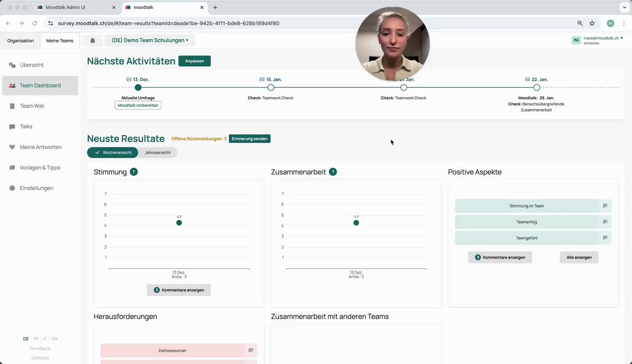Close the moodtalk tab
The height and width of the screenshot is (364, 632).
(201, 7)
